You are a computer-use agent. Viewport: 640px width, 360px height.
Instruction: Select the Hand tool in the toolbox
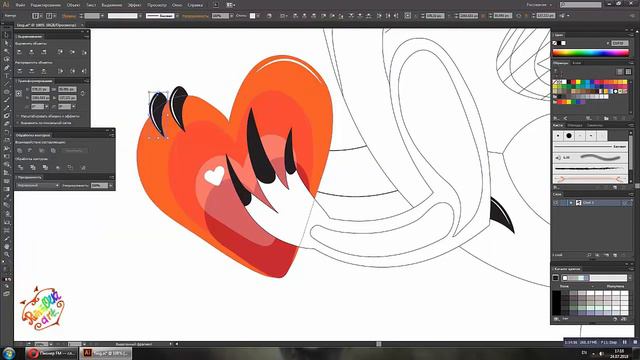point(6,247)
